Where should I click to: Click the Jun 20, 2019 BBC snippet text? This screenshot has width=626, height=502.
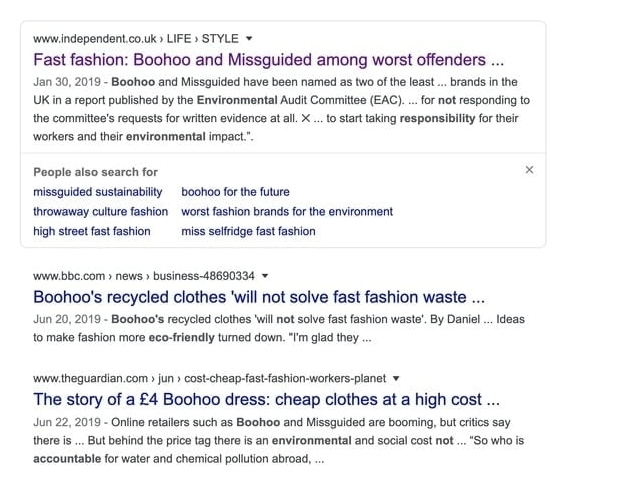coord(278,328)
